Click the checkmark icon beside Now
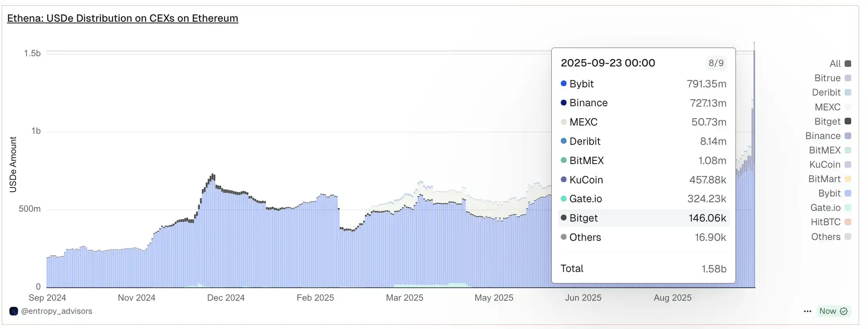Image resolution: width=868 pixels, height=329 pixels. click(x=844, y=311)
